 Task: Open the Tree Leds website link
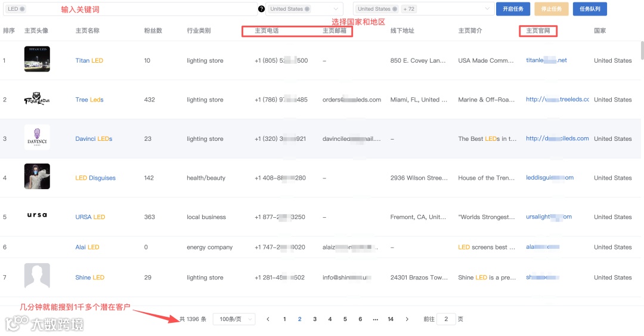coord(558,99)
